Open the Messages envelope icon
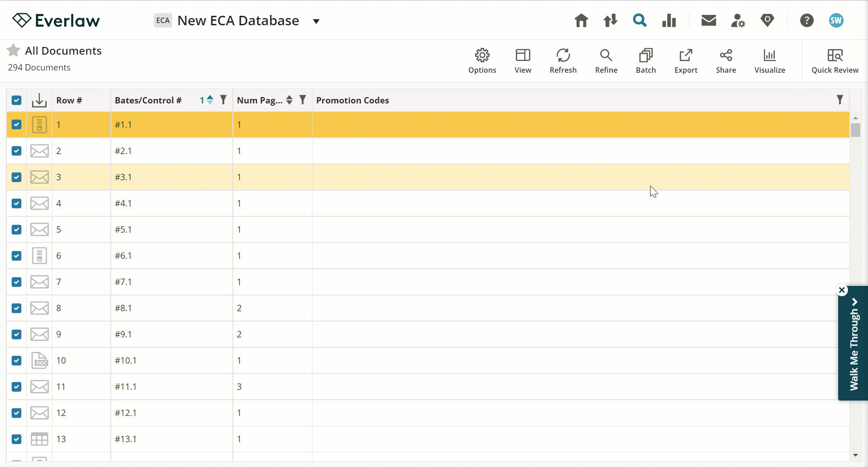The height and width of the screenshot is (467, 868). (x=709, y=20)
